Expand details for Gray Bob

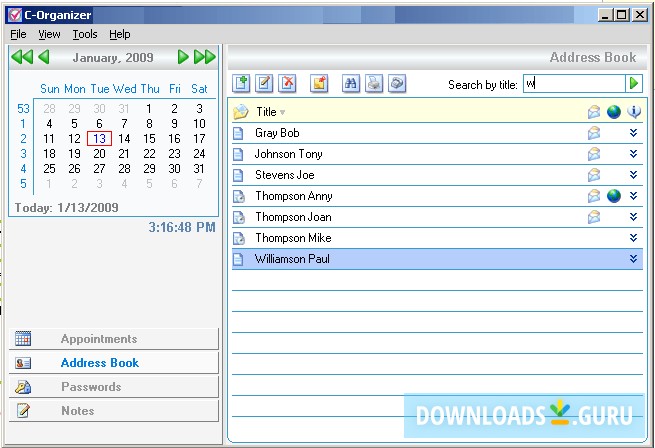coord(633,133)
